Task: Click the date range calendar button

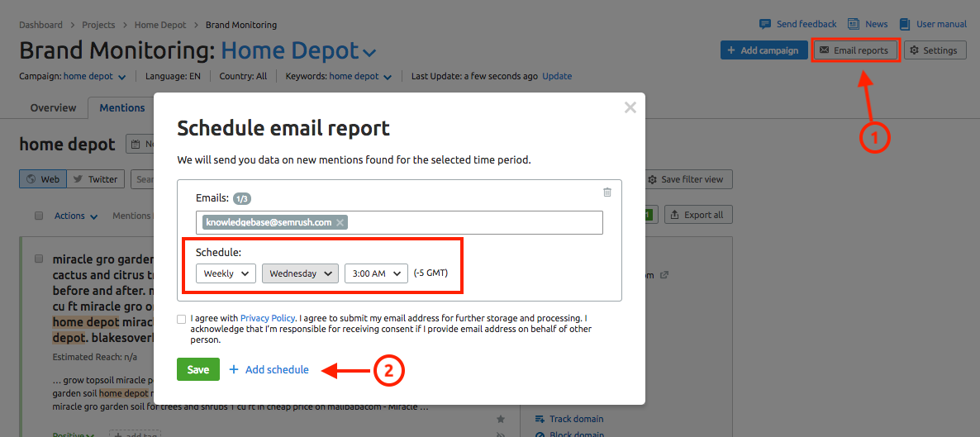Action: (x=140, y=145)
